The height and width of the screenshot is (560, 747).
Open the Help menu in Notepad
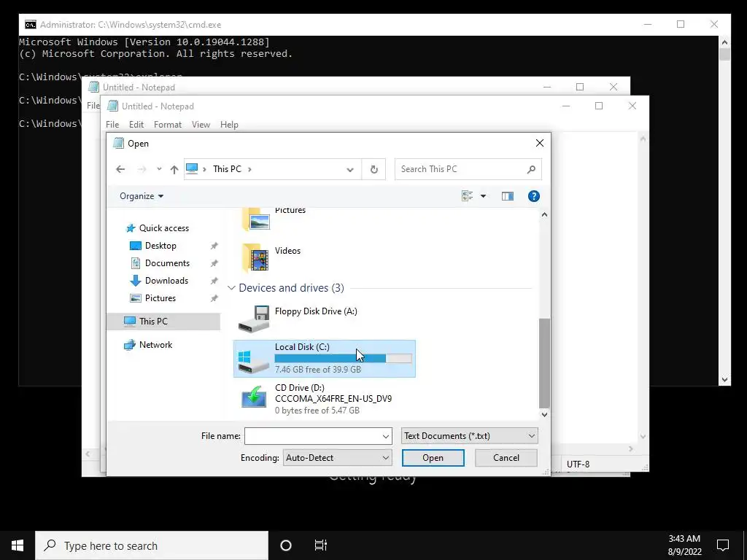229,125
